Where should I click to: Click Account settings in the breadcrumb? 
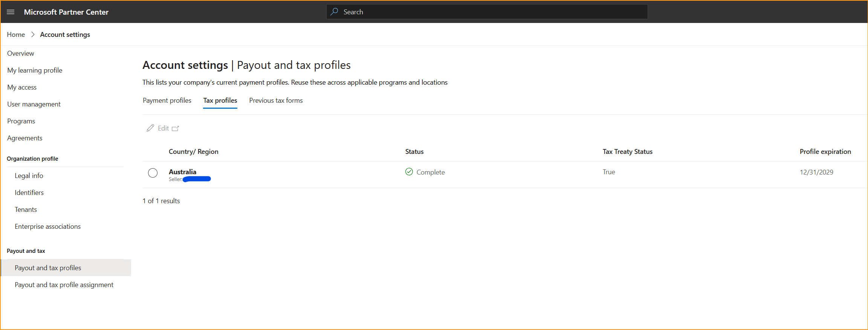point(65,34)
